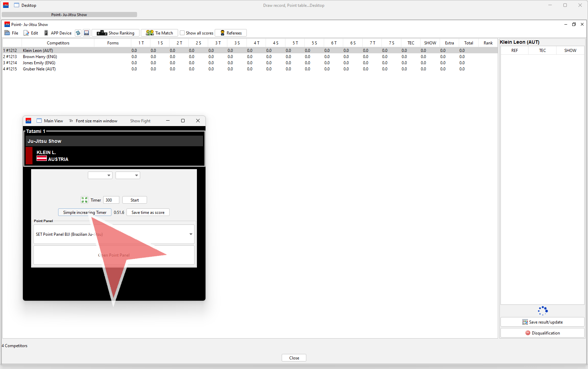Expand the second empty dropdown above Timer
Screen dimensions: 588x369
(128, 175)
